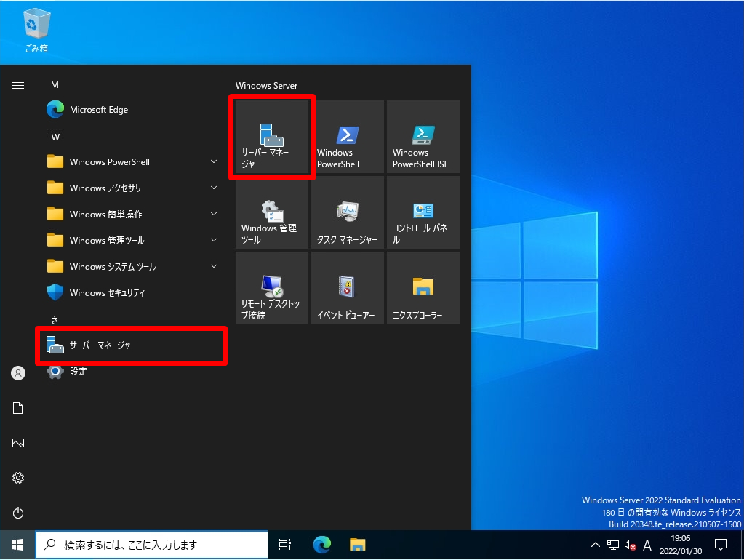
Task: Shut down via the power icon
Action: pyautogui.click(x=17, y=513)
